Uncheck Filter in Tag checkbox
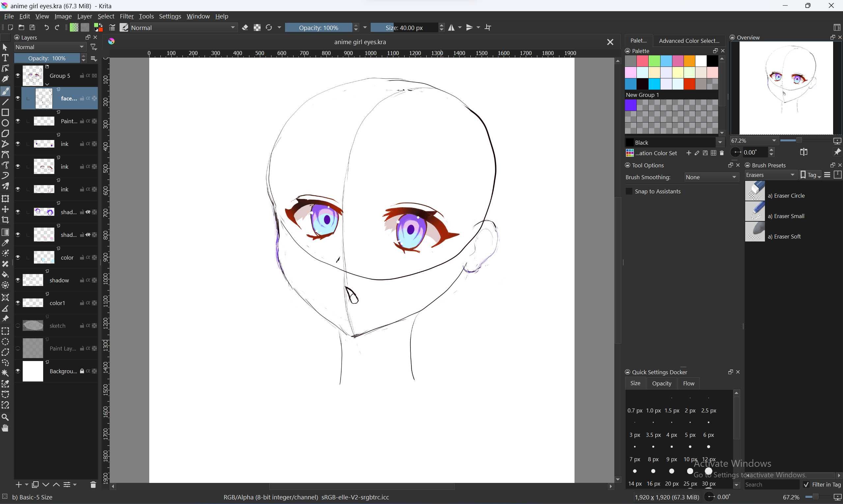The image size is (843, 504). pyautogui.click(x=806, y=485)
